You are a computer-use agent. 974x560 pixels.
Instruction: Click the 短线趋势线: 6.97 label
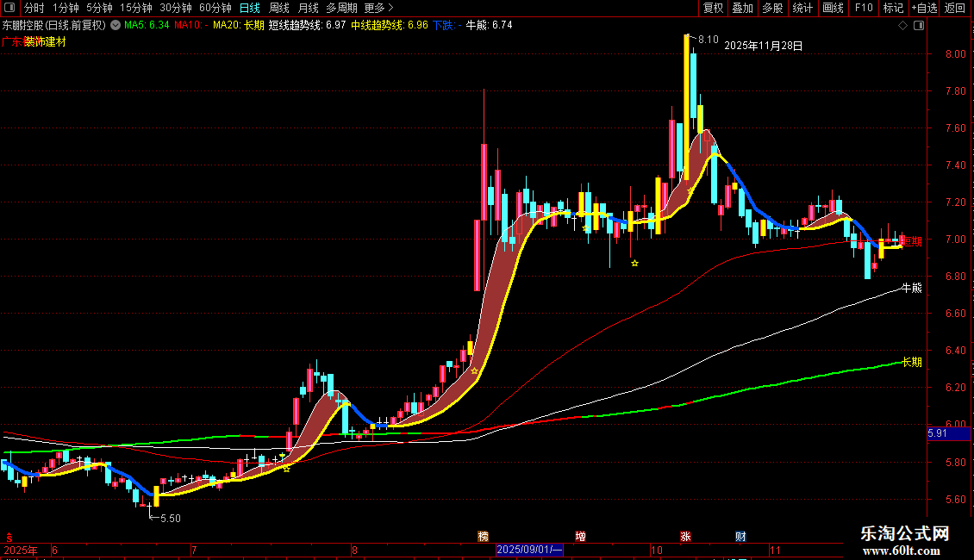pyautogui.click(x=307, y=26)
